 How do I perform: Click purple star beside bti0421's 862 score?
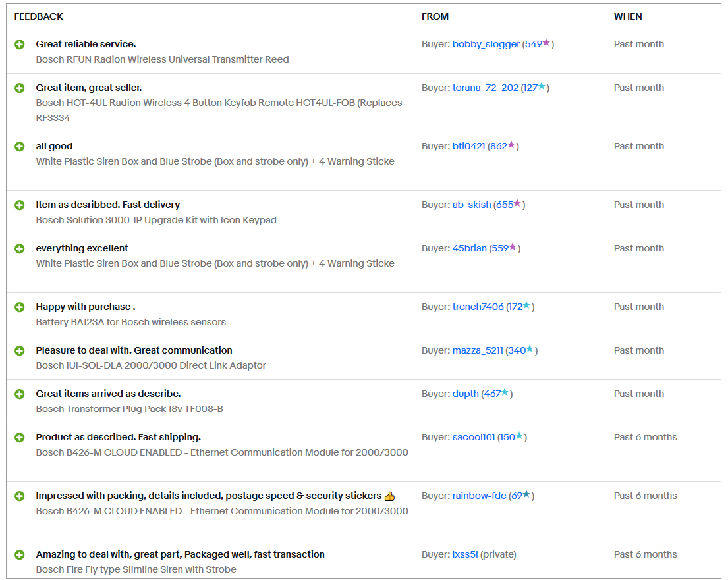click(511, 145)
